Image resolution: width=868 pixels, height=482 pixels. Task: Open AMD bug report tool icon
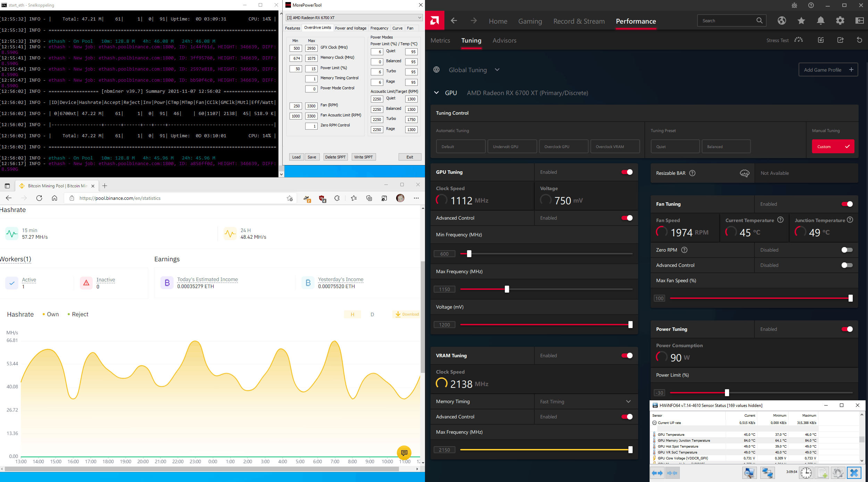pyautogui.click(x=794, y=5)
